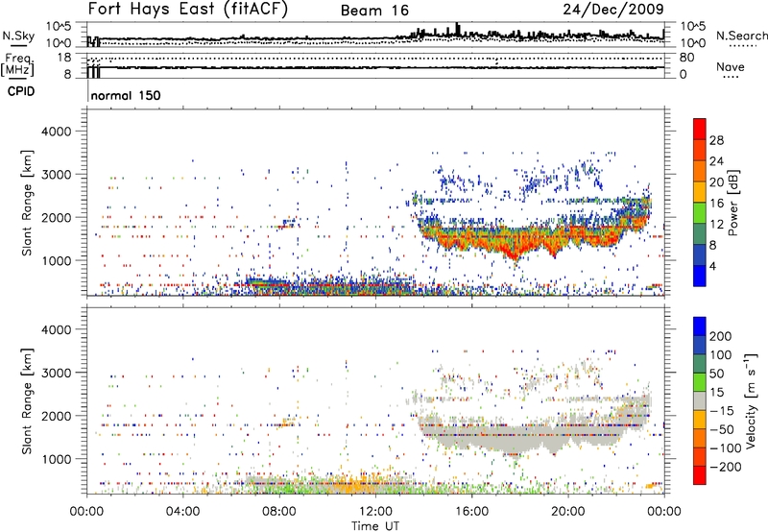
Task: Click the "Velocity [m s-1]" colorbar title
Action: pyautogui.click(x=751, y=400)
